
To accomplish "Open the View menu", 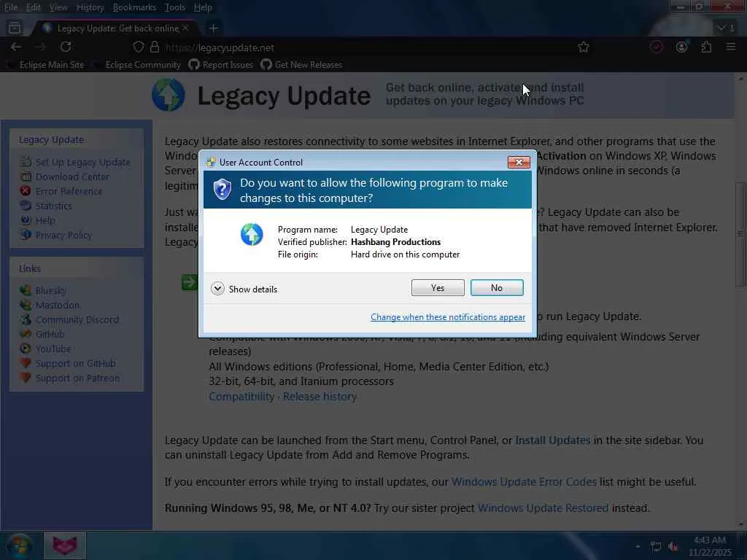I will pyautogui.click(x=58, y=7).
